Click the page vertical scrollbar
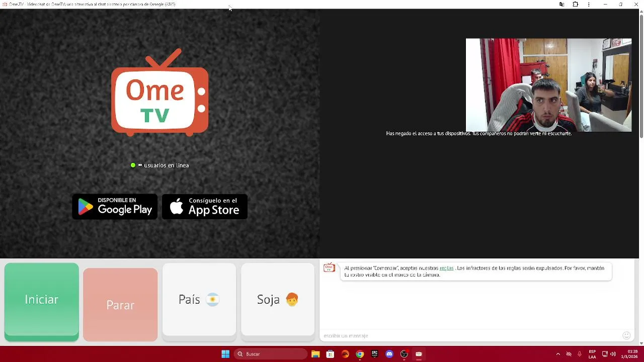The image size is (644, 362). click(641, 75)
